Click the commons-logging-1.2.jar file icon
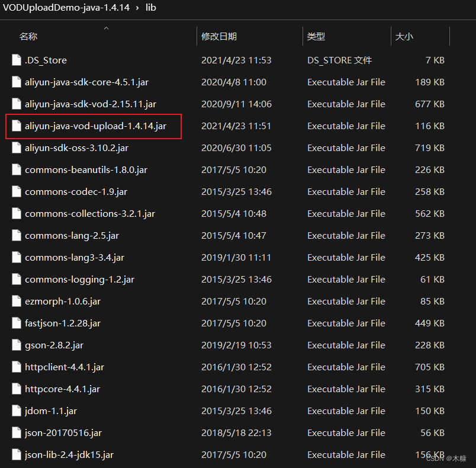The height and width of the screenshot is (468, 476). tap(16, 279)
